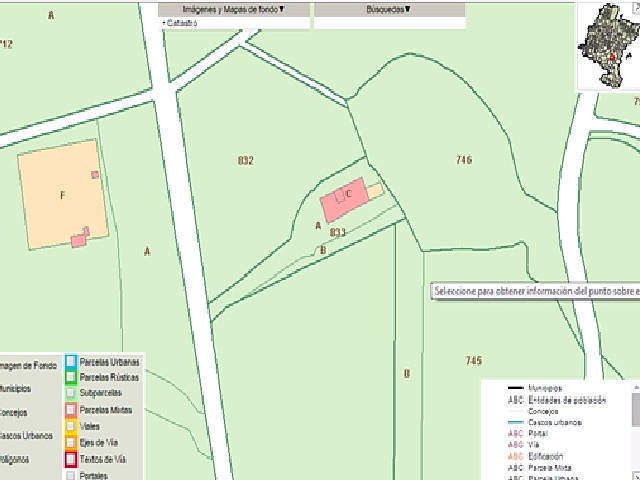Toggle the Textos de Vía checkbox

(x=71, y=460)
